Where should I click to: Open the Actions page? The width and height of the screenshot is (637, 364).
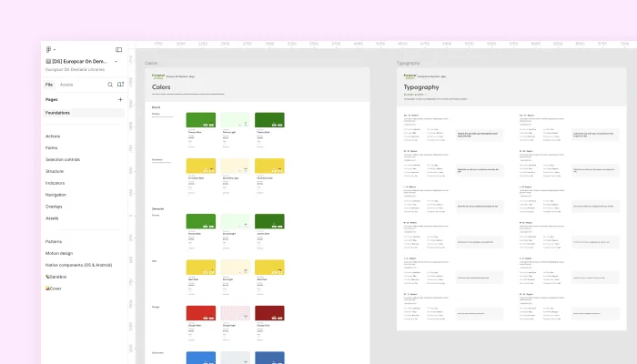point(53,136)
